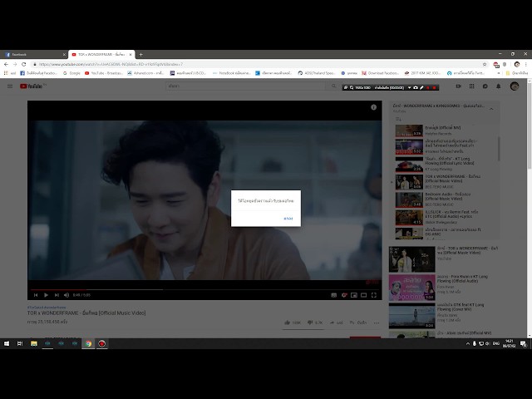
Task: Toggle the video subtitles button
Action: tap(334, 295)
